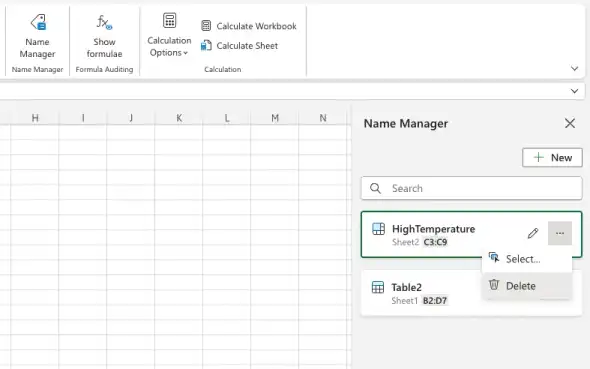Click the search magnifier icon
The height and width of the screenshot is (369, 590).
pos(375,188)
